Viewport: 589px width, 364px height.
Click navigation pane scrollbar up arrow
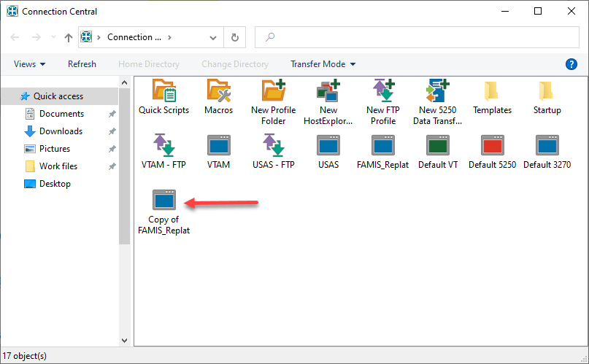(x=124, y=82)
